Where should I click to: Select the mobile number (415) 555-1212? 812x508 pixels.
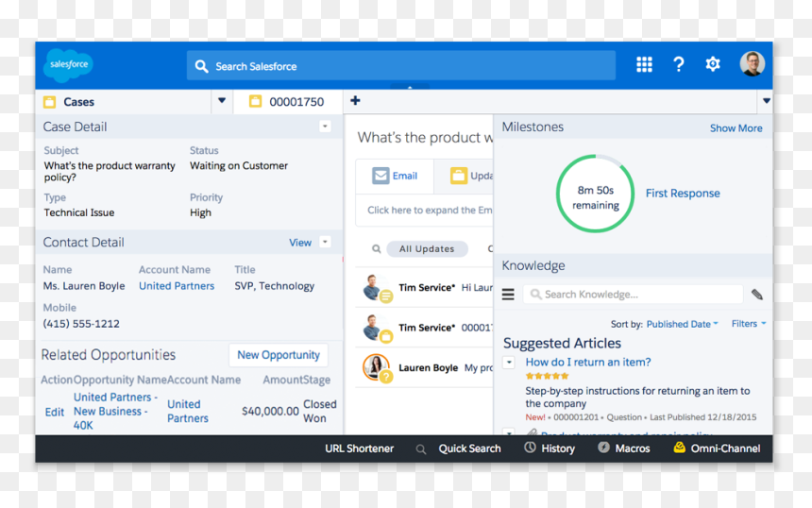[x=81, y=324]
